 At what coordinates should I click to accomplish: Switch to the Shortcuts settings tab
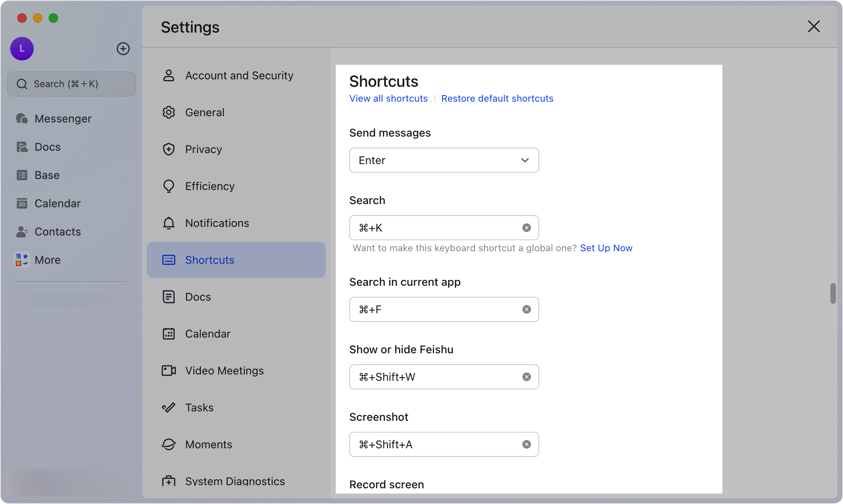point(210,260)
